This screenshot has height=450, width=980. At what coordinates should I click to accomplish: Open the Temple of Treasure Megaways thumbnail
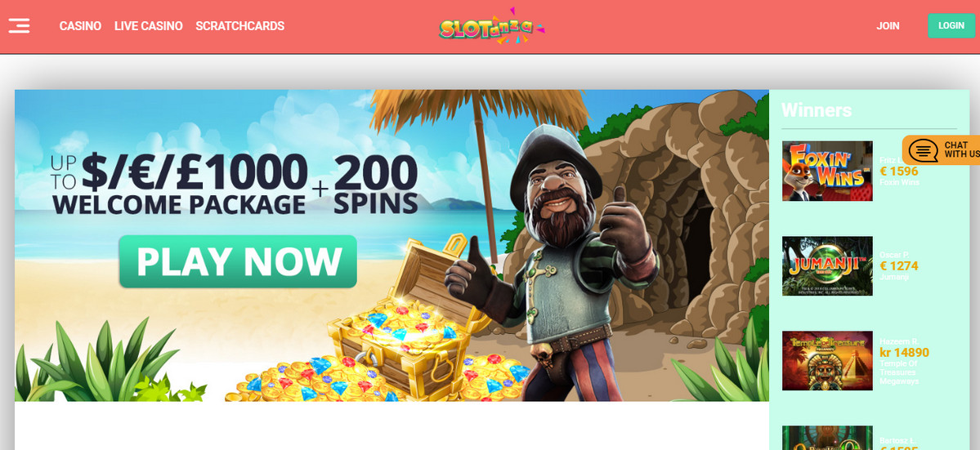coord(827,361)
